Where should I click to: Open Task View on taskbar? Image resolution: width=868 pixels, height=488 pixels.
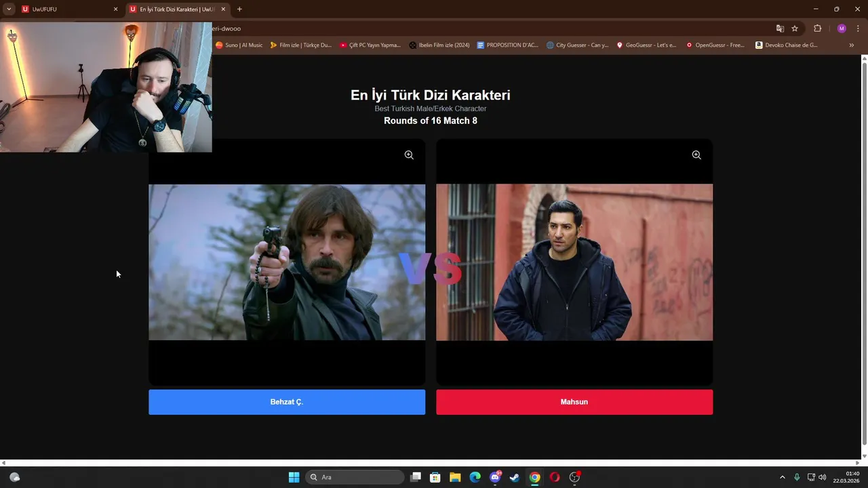[x=416, y=477]
